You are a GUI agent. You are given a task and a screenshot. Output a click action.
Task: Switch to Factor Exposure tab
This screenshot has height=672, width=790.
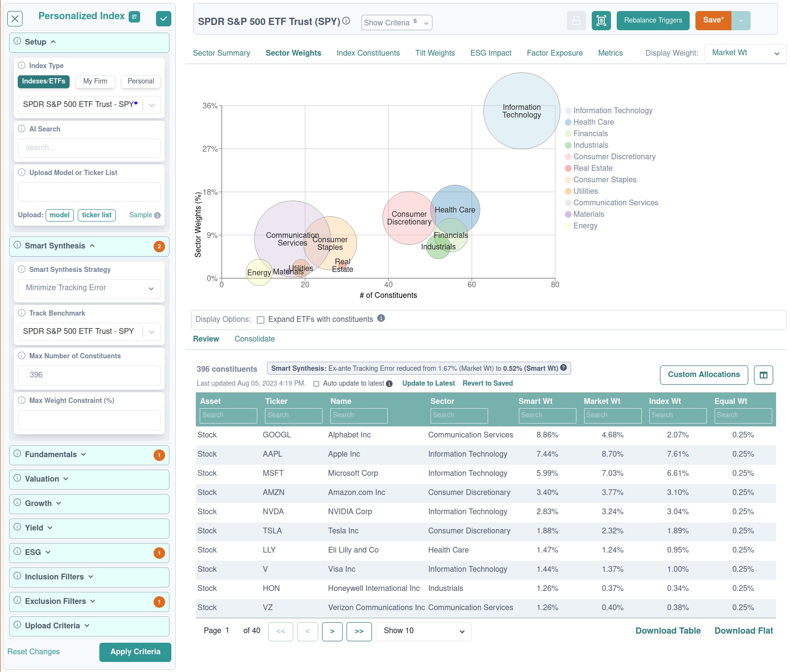[x=555, y=53]
